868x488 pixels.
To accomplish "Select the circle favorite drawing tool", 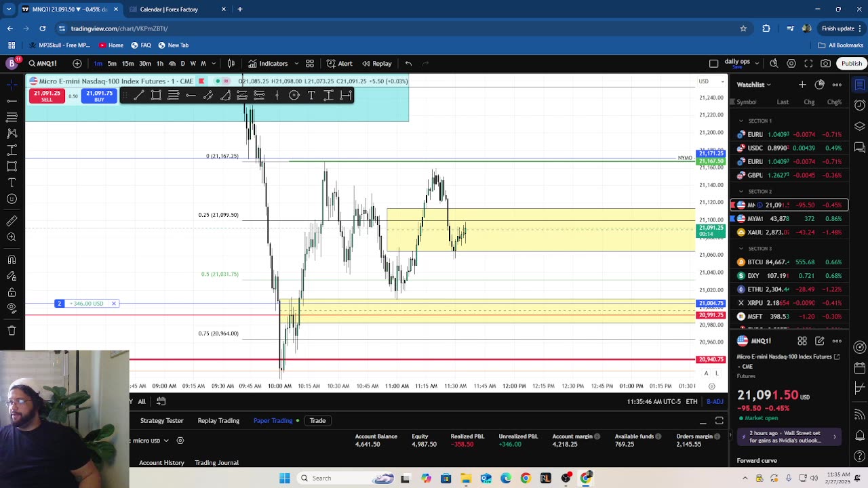I will (294, 96).
